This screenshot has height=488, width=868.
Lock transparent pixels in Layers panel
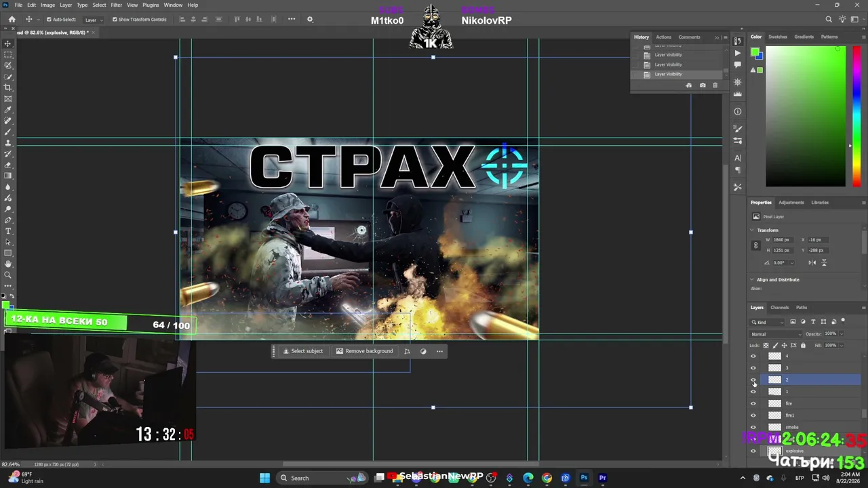tap(766, 346)
